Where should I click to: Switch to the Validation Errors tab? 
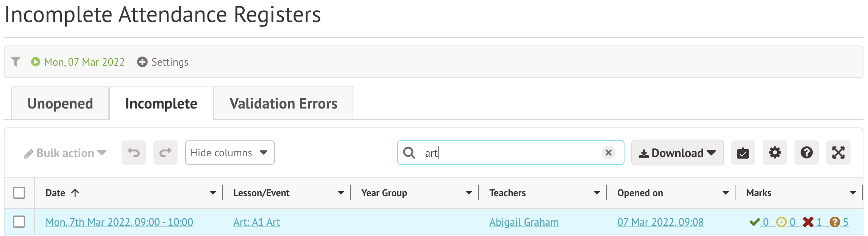click(283, 104)
